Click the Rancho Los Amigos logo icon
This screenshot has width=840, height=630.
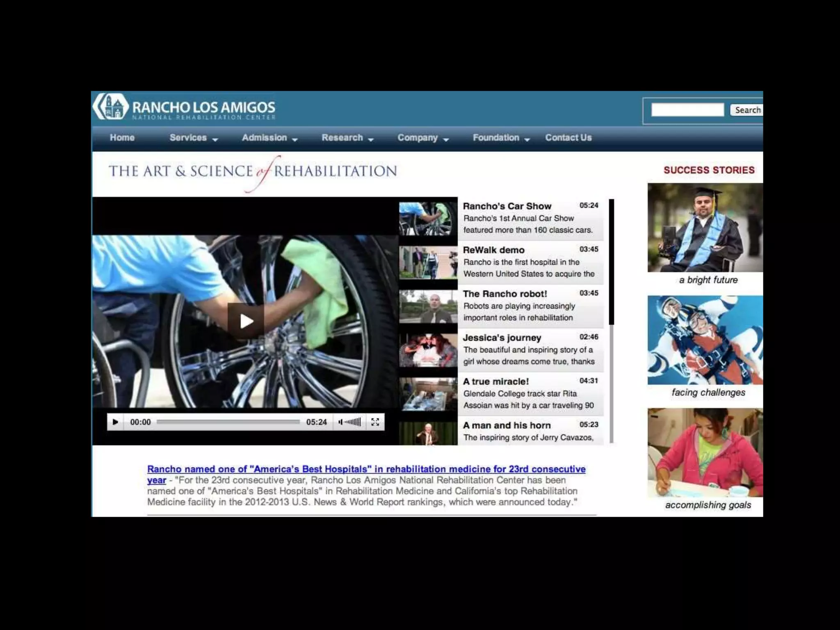pos(111,107)
